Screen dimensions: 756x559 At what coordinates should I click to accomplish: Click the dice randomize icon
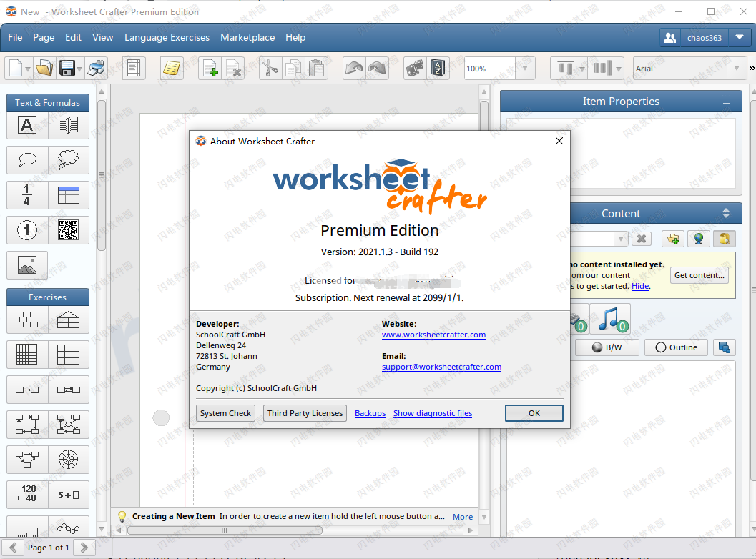tap(415, 69)
